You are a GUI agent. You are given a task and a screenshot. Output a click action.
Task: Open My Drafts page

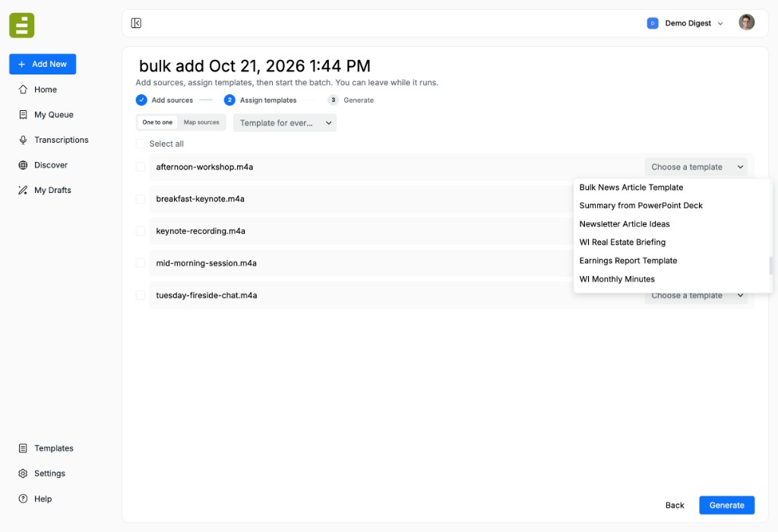coord(52,190)
